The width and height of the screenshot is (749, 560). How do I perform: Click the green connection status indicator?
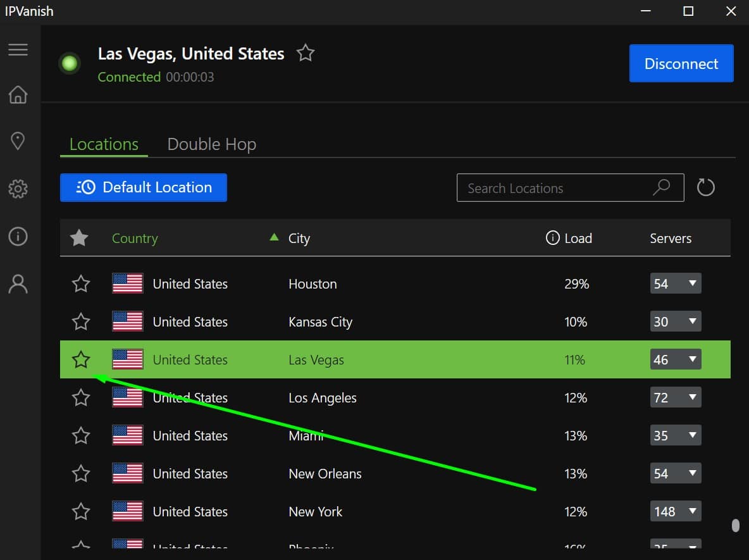pos(70,63)
